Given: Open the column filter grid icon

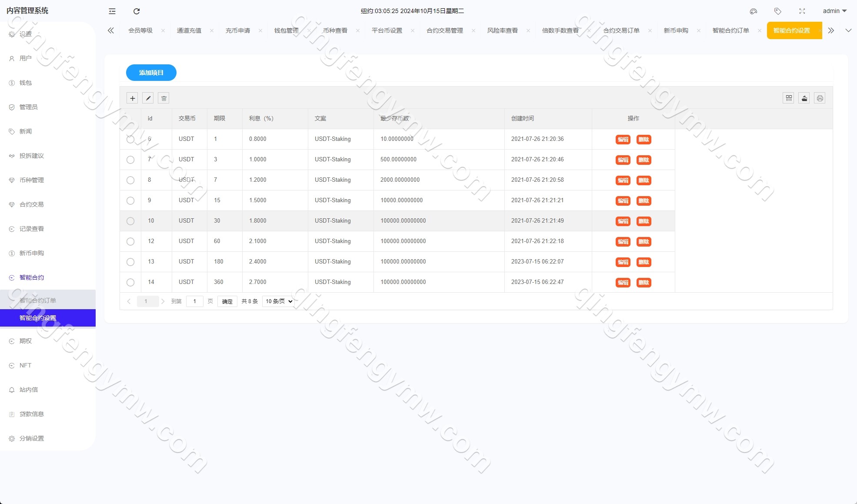Looking at the screenshot, I should pos(789,98).
